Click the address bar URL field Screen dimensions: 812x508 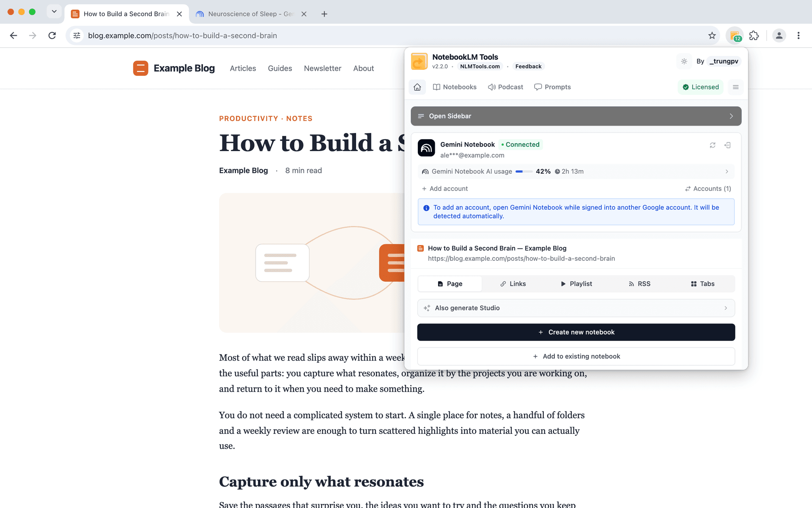393,36
